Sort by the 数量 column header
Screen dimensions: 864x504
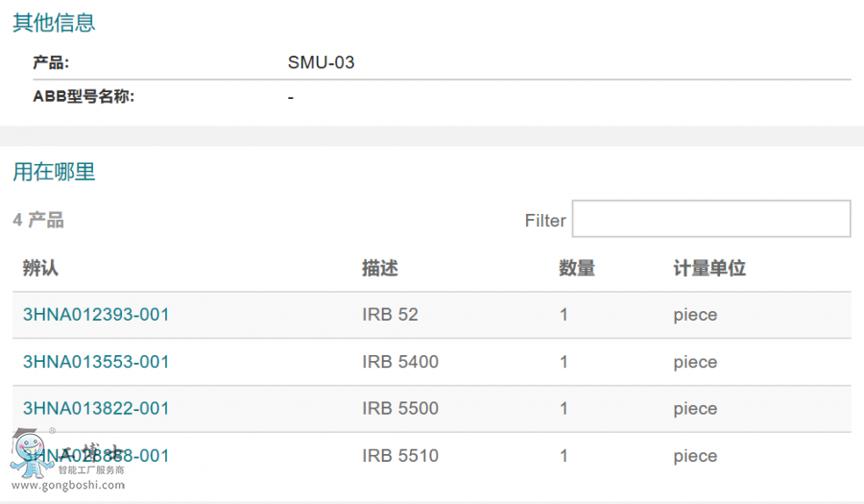pyautogui.click(x=576, y=269)
